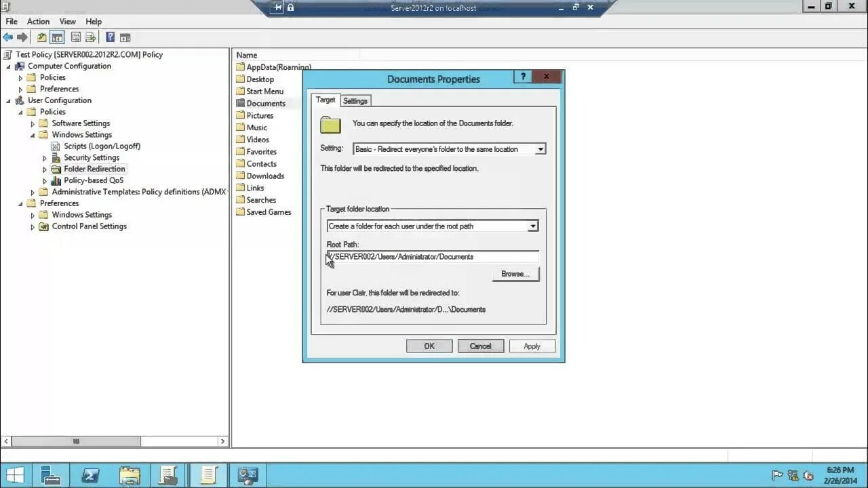Open the Windows Start button

15,475
